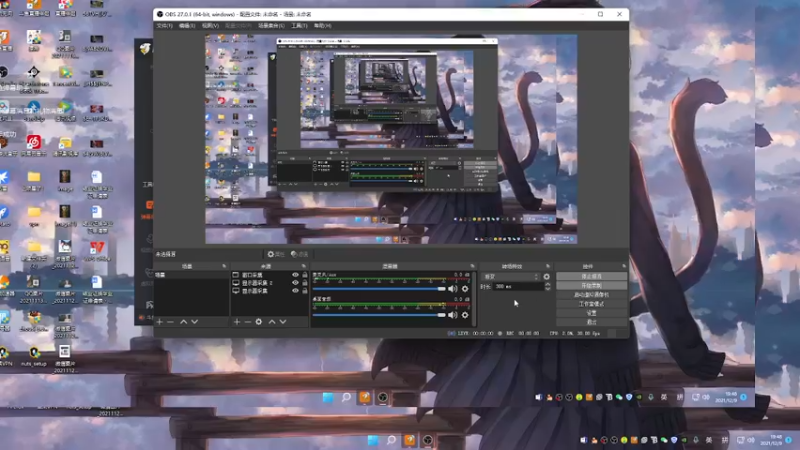
Task: Select the scene entry in the Scenes list
Action: (x=191, y=275)
